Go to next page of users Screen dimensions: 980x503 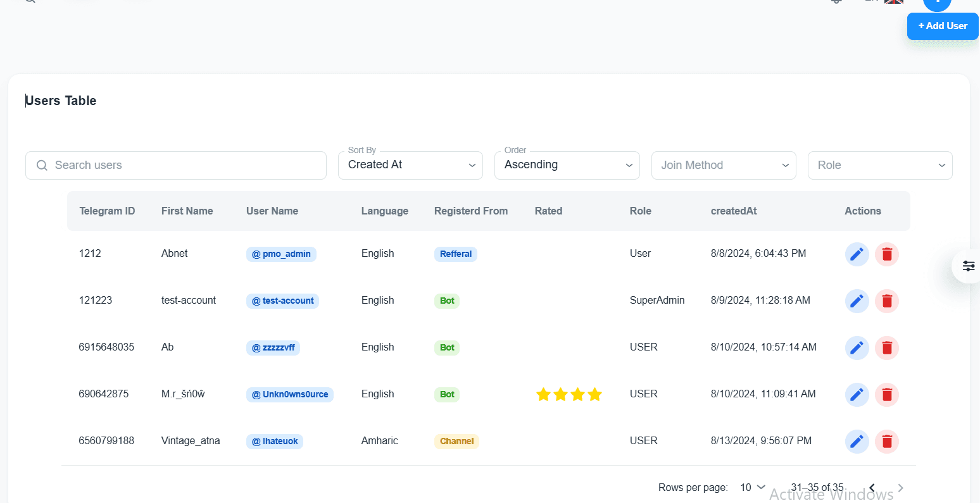tap(901, 488)
